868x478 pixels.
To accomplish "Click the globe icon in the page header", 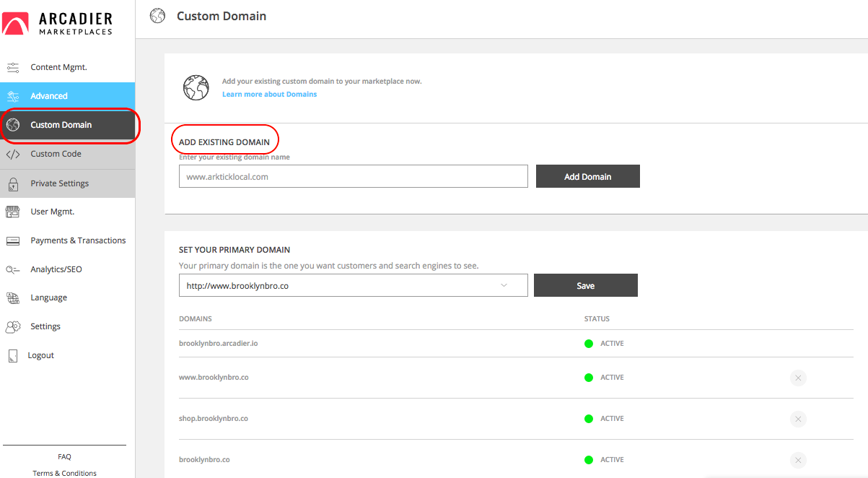I will (157, 15).
